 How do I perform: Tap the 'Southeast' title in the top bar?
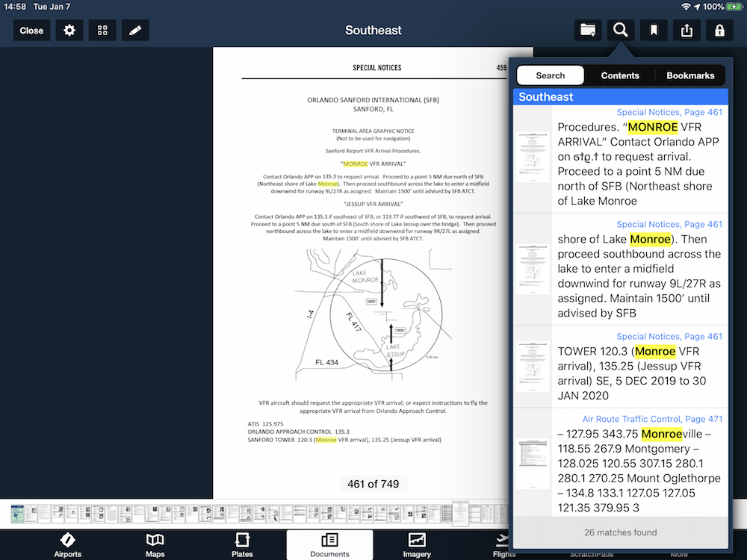[x=373, y=31]
